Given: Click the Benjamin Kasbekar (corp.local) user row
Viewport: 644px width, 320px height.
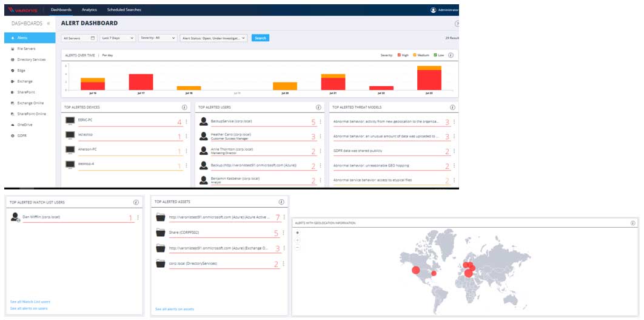Looking at the screenshot, I should pos(259,180).
